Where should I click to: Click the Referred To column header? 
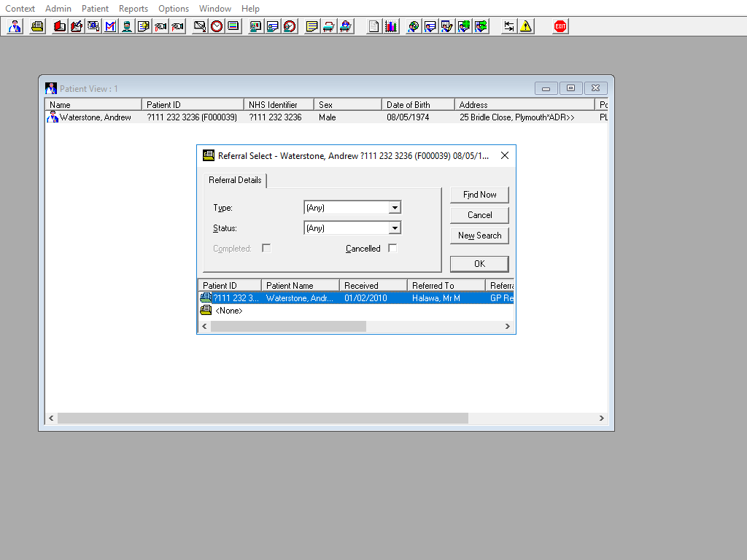click(446, 285)
